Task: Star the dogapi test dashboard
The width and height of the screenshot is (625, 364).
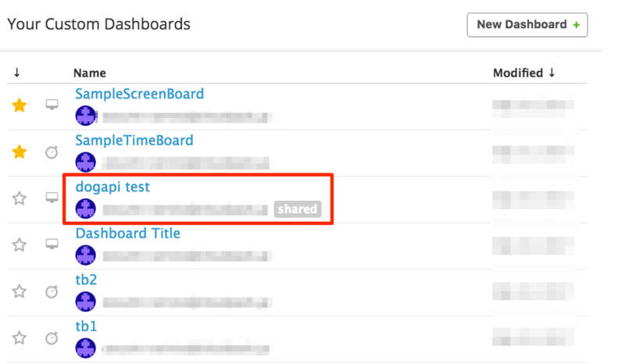Action: coord(19,198)
